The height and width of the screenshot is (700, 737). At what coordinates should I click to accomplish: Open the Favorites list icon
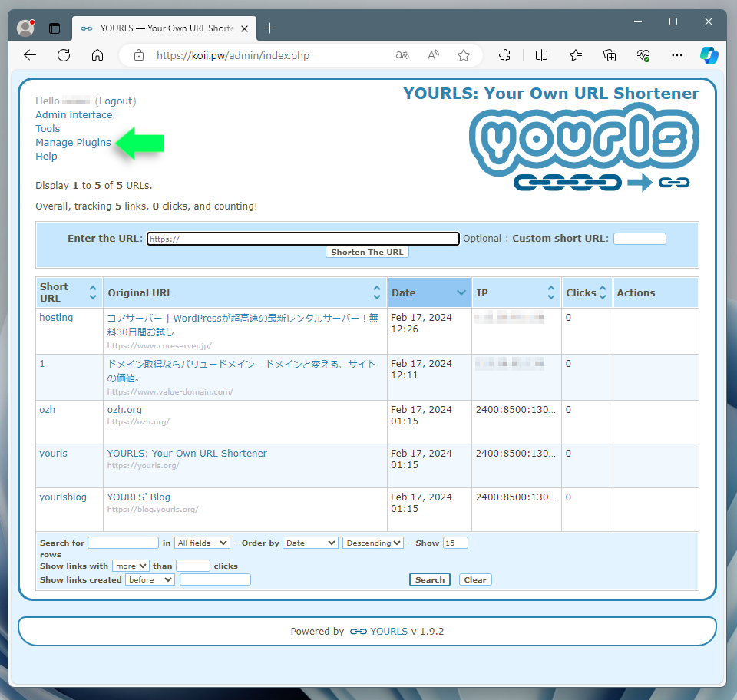575,55
